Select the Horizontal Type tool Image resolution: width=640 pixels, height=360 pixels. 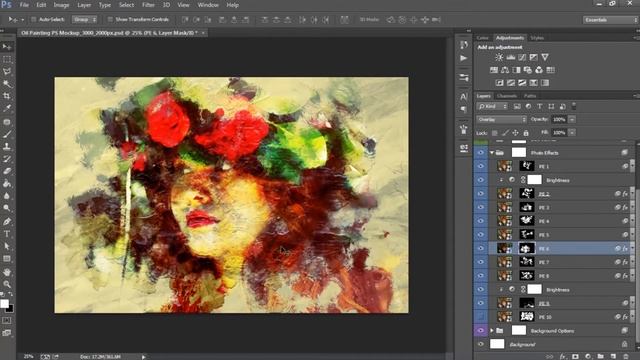[x=7, y=234]
